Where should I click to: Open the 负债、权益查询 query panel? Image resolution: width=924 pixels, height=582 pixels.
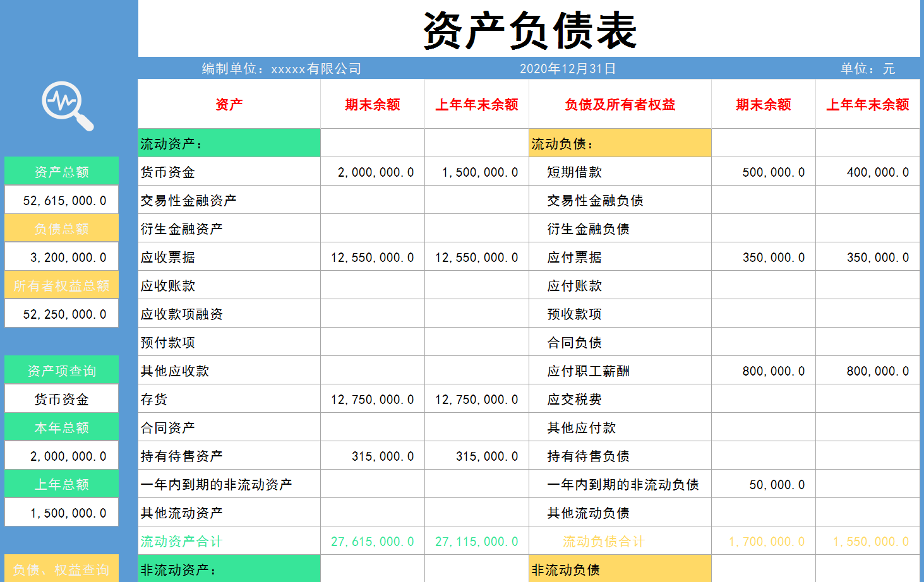coord(61,570)
